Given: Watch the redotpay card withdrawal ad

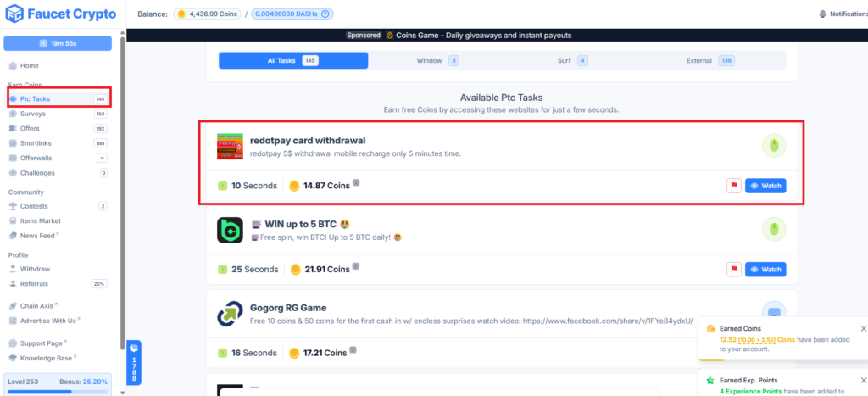Looking at the screenshot, I should (x=765, y=186).
